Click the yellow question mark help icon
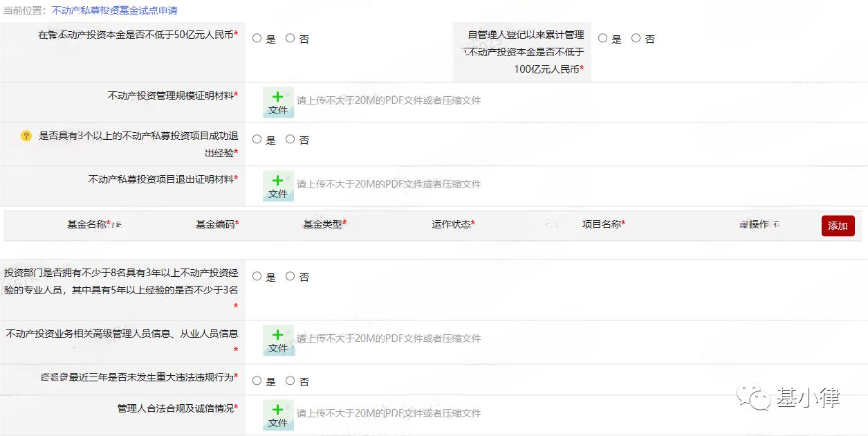 (26, 136)
